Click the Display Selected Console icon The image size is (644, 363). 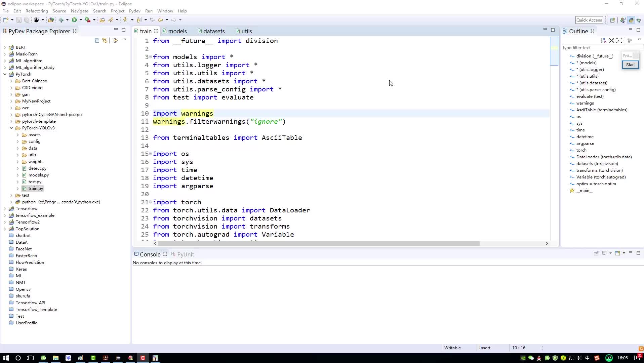click(x=604, y=253)
